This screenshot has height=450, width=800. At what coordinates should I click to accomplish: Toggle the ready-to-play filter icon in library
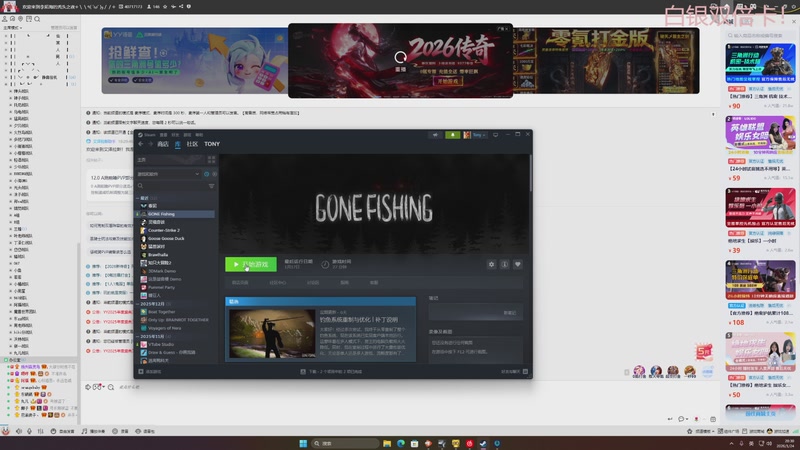[x=214, y=174]
